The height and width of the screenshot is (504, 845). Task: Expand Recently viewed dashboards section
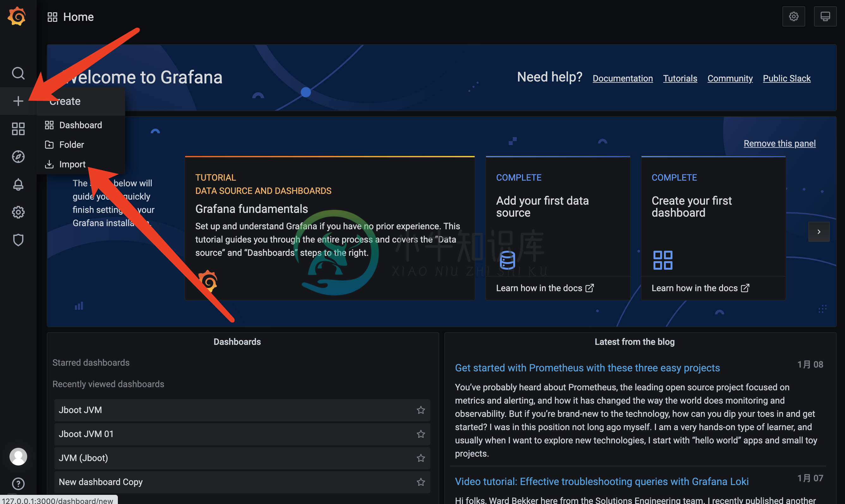109,384
